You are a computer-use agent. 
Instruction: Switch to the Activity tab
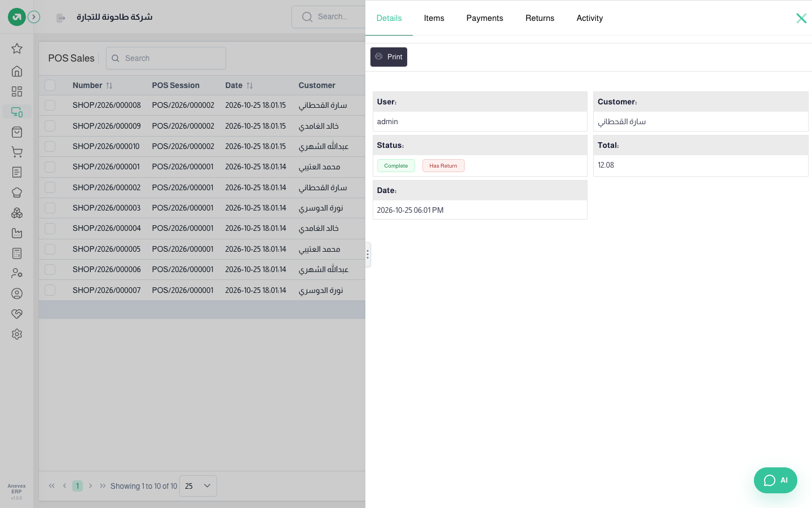point(590,18)
